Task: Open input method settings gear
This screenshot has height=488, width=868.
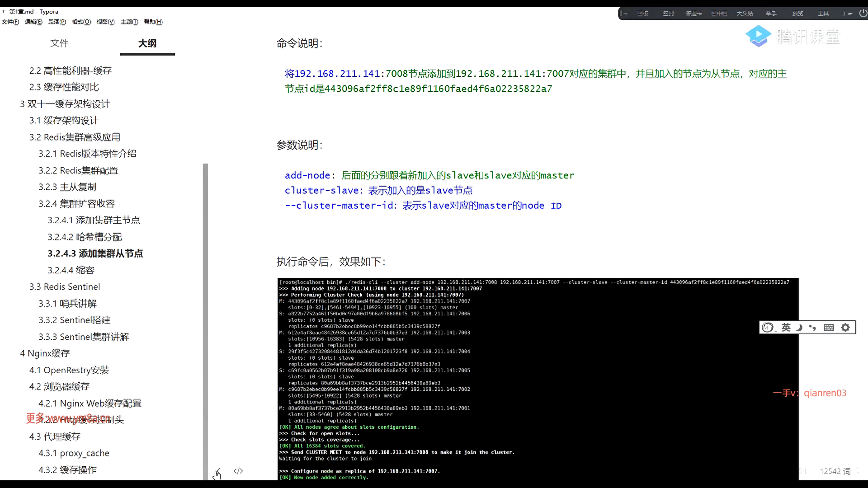Action: (x=845, y=328)
